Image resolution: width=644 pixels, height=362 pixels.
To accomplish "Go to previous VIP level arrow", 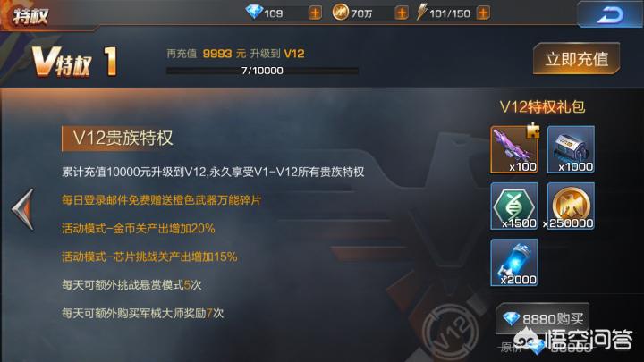I will [23, 209].
